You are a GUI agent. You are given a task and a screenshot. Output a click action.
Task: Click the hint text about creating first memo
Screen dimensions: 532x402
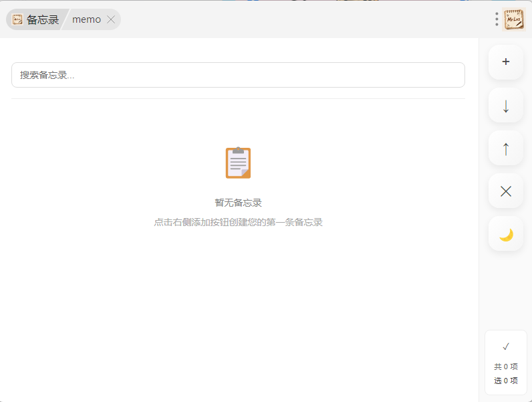pyautogui.click(x=238, y=222)
